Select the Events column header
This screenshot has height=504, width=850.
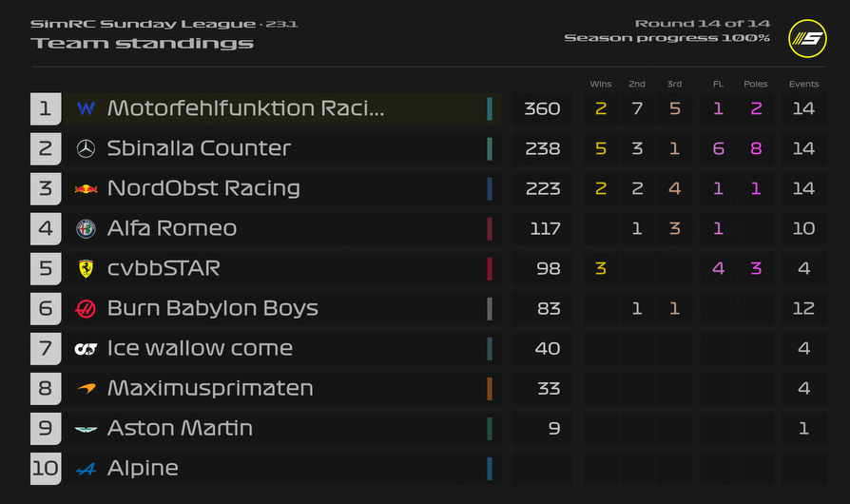tap(803, 84)
